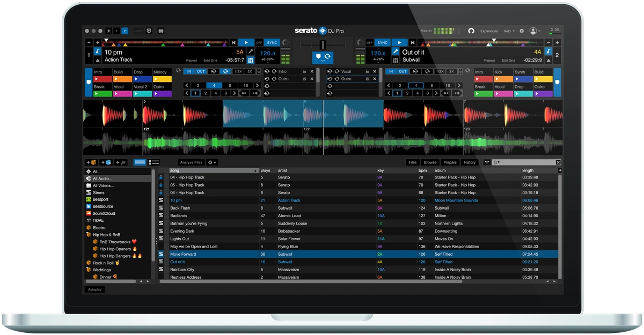The width and height of the screenshot is (644, 335).
Task: Lock the Outro saved loop on deck 2
Action: tap(368, 79)
